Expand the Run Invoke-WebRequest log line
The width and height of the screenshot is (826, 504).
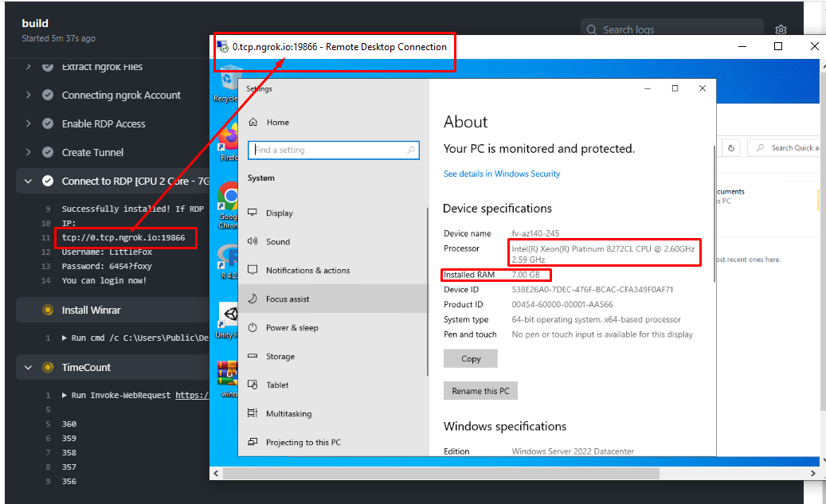pos(65,395)
